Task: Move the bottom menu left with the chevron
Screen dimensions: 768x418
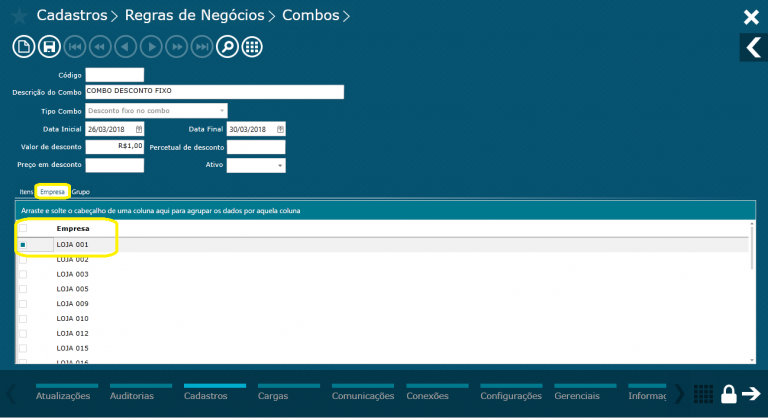Action: [x=12, y=393]
